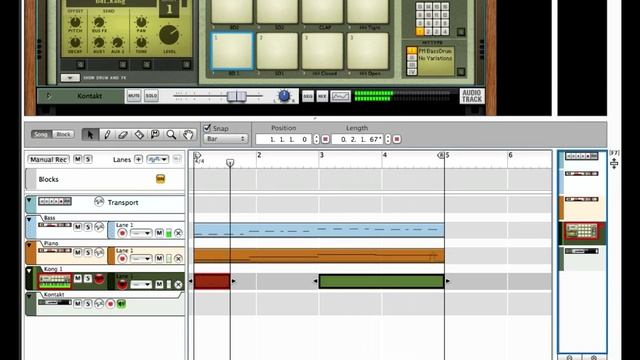Solo the Bass track
This screenshot has width=640, height=360.
[88, 227]
